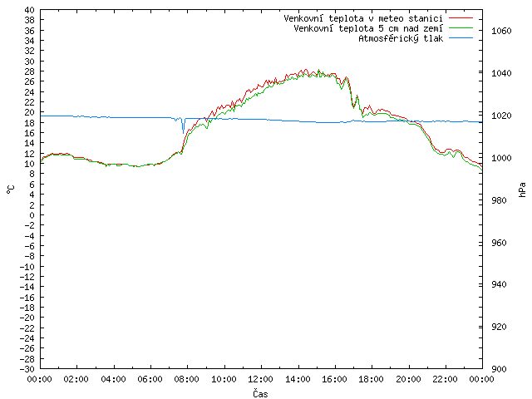Click the left axis unit '°C'
Image resolution: width=532 pixels, height=399 pixels.
11,190
